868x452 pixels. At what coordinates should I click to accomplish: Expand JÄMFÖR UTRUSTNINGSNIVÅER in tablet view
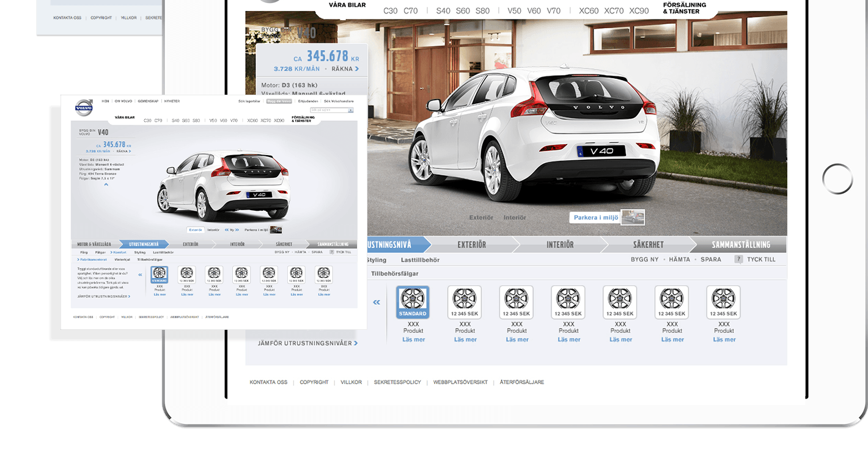[x=307, y=343]
